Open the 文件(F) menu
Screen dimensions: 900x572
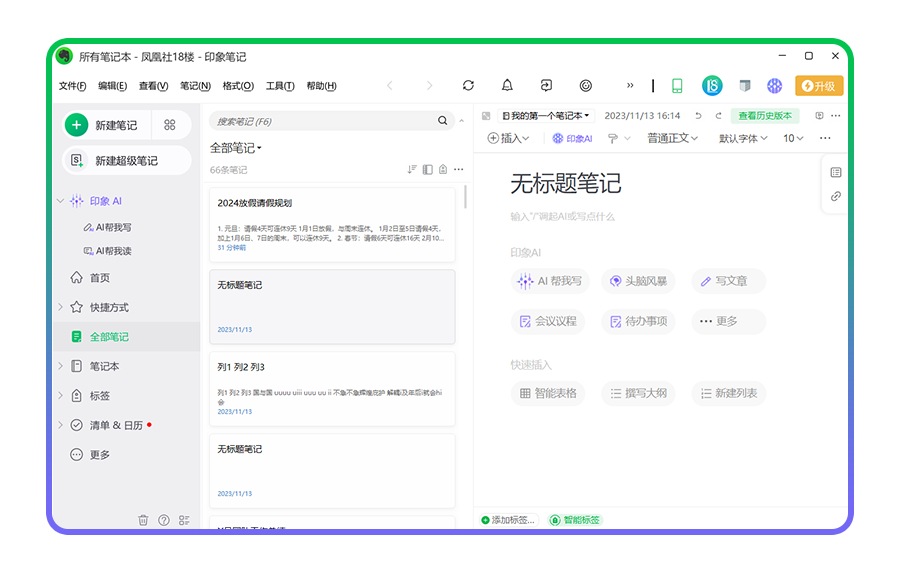coord(72,85)
